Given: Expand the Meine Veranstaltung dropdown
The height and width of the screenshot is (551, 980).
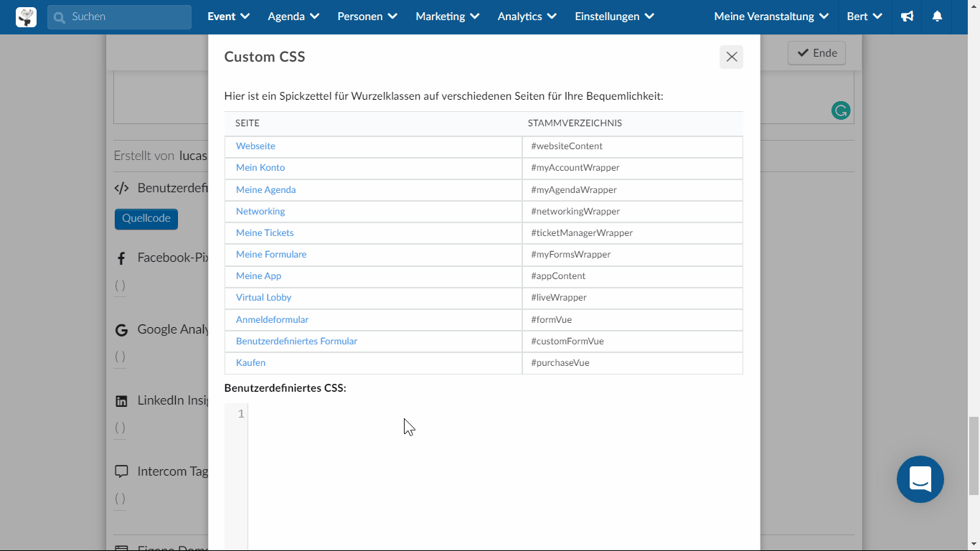Looking at the screenshot, I should (771, 17).
